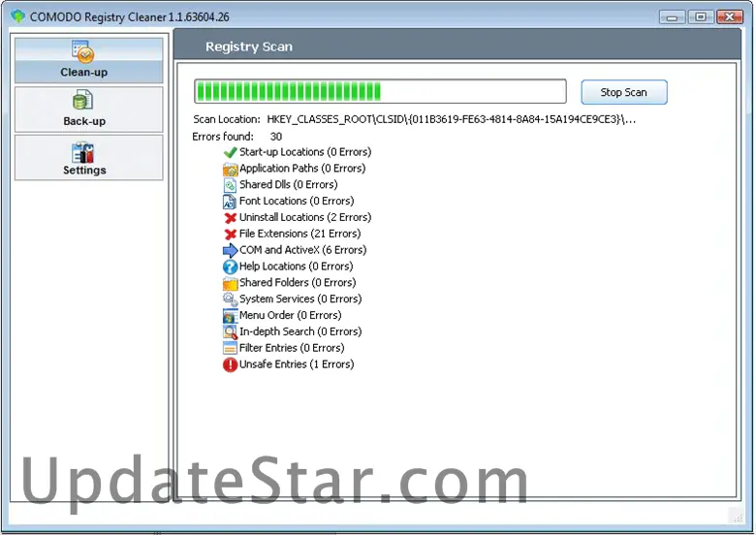Minimize the COMODO Registry Cleaner window
The width and height of the screenshot is (756, 535).
(672, 17)
